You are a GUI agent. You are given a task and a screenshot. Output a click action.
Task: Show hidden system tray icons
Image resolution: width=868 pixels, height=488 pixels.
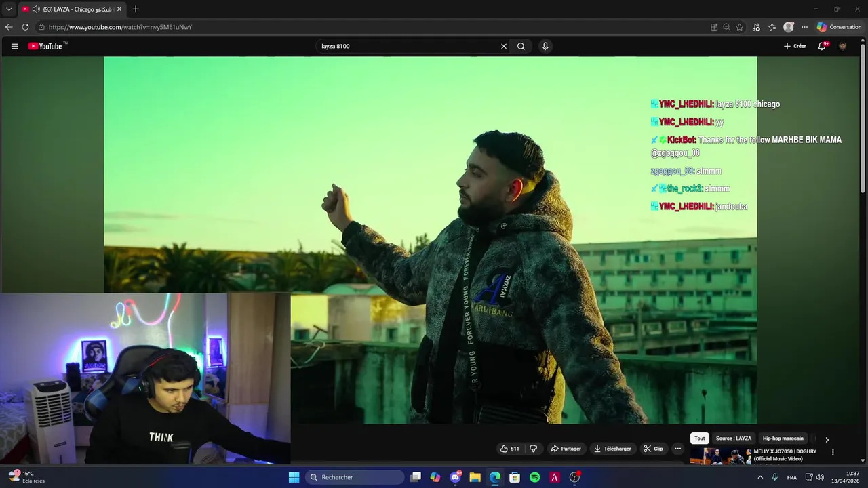coord(760,477)
